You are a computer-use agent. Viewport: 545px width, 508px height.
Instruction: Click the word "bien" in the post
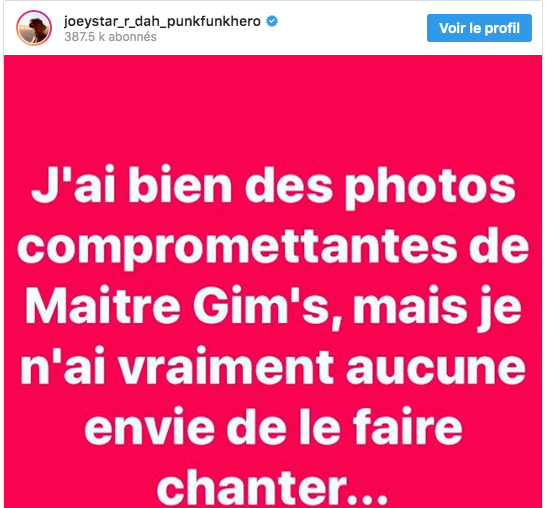pos(180,184)
